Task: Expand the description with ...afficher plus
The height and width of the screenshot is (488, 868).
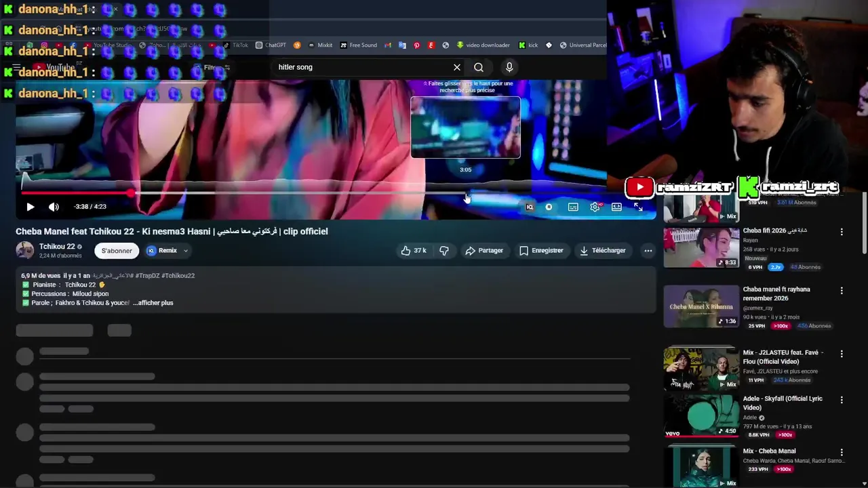Action: pos(153,303)
